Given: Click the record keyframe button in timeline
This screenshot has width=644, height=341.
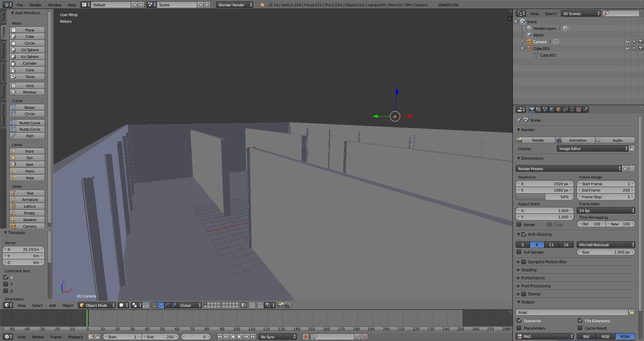Looking at the screenshot, I should pyautogui.click(x=306, y=337).
